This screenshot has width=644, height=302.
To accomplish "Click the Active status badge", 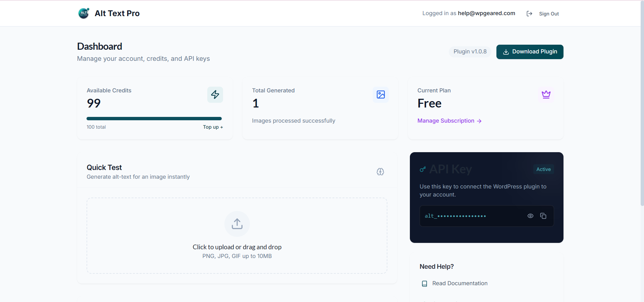I will point(543,169).
